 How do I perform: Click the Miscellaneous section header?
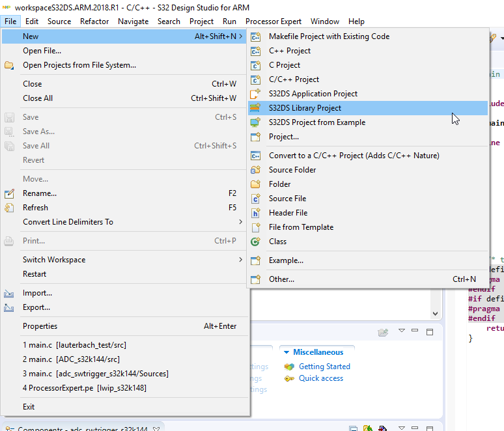[318, 352]
